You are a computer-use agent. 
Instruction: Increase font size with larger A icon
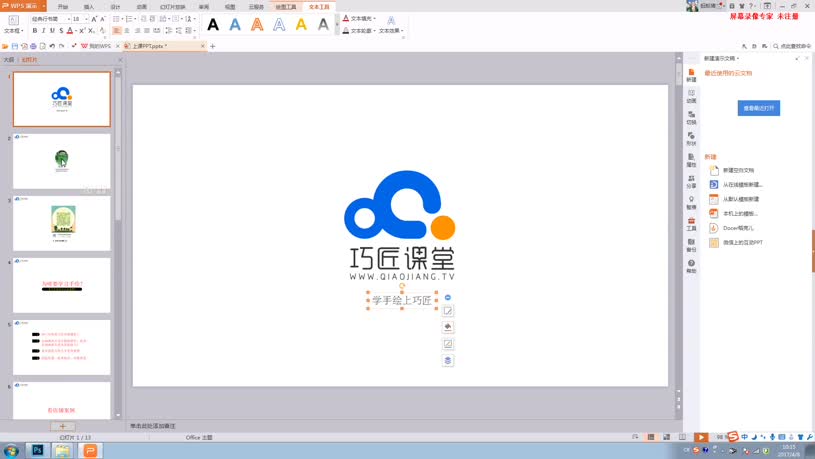tap(94, 19)
